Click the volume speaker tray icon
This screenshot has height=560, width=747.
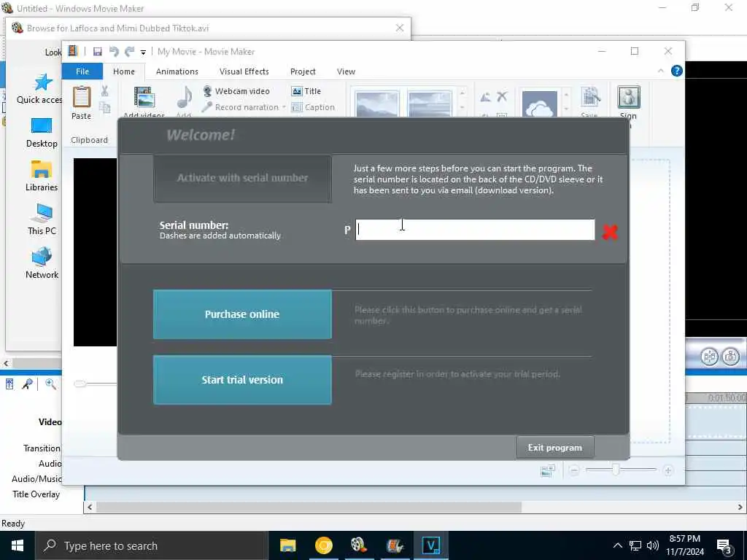[x=653, y=545]
